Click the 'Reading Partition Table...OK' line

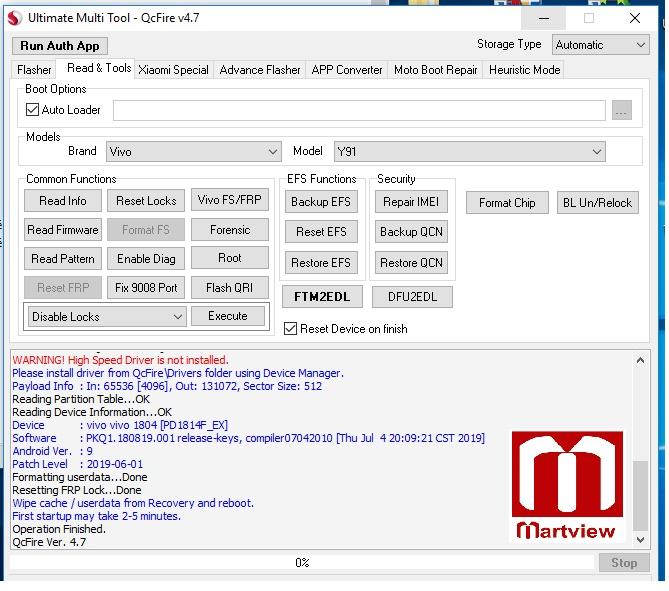(81, 399)
